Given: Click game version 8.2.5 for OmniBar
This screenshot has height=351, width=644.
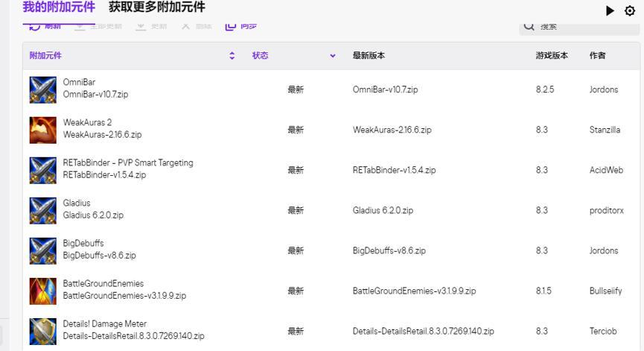Looking at the screenshot, I should [544, 89].
